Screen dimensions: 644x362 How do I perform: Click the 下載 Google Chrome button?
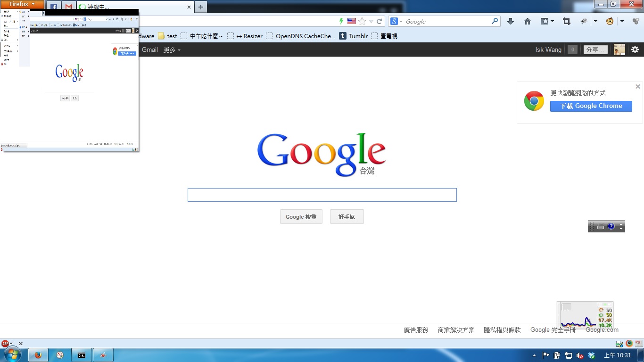[x=591, y=106]
